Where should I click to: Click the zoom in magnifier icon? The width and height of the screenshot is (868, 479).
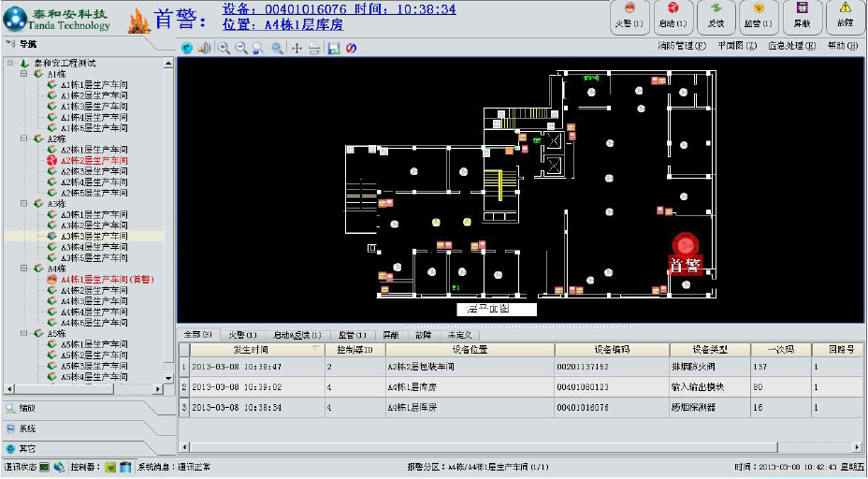[x=224, y=48]
